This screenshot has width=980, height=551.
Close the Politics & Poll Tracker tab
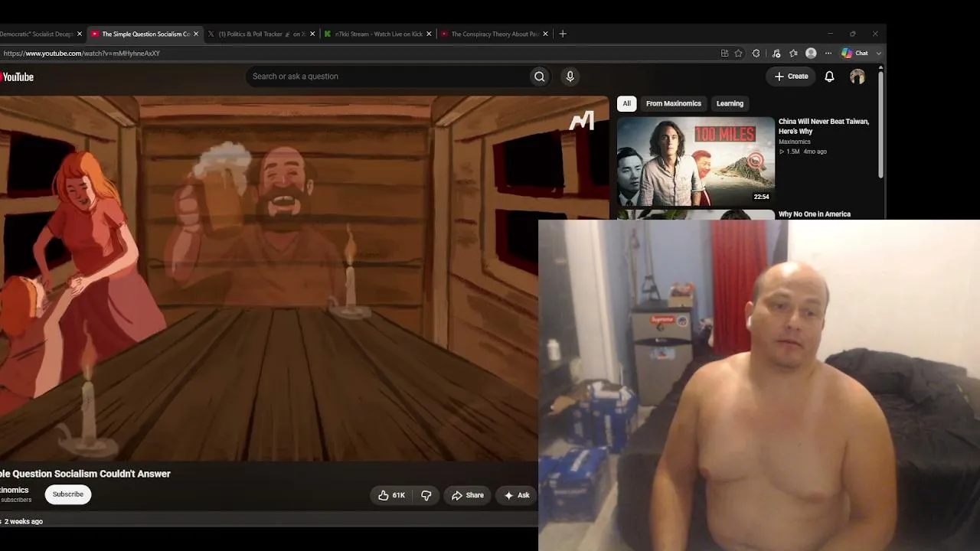coord(312,34)
